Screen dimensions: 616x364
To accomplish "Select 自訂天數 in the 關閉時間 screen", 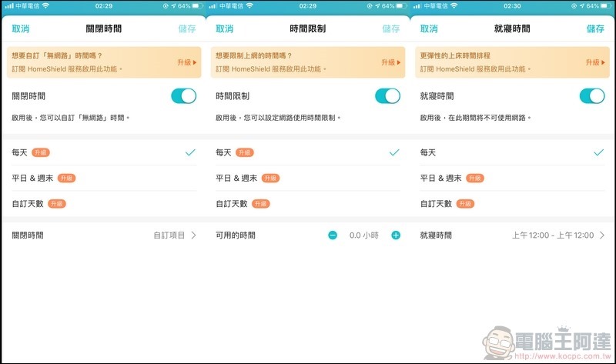I will [x=104, y=203].
